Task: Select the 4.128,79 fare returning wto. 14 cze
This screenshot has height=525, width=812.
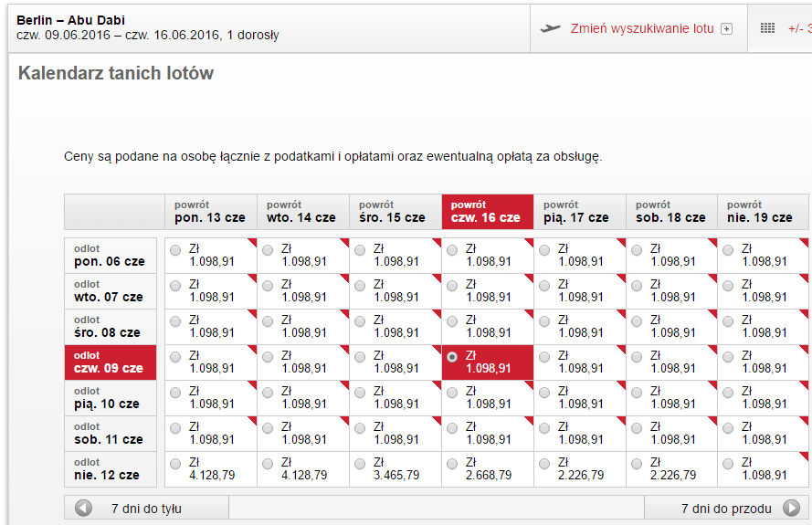Action: 268,464
